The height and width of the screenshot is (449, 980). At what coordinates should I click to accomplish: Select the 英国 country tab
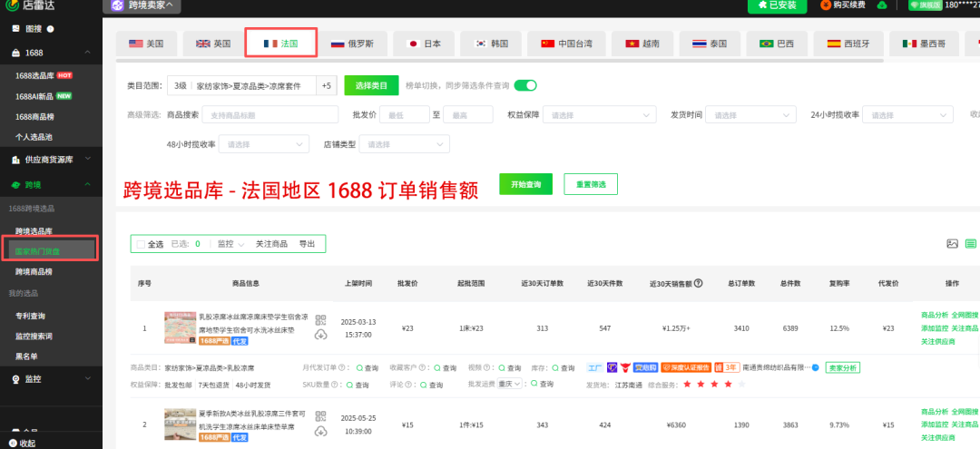(x=213, y=44)
